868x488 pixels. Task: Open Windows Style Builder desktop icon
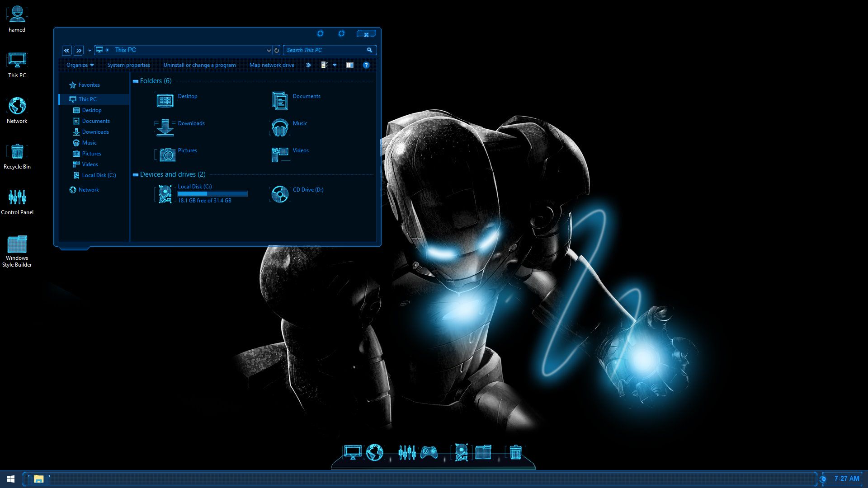[x=17, y=244]
